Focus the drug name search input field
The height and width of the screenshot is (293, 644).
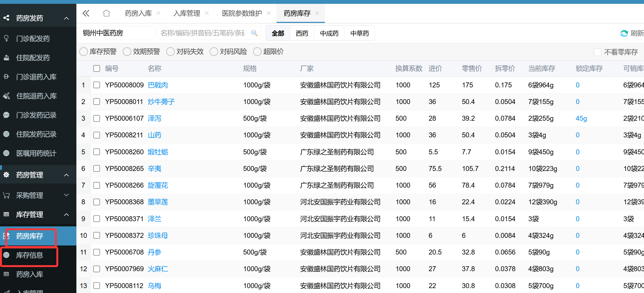[x=203, y=33]
